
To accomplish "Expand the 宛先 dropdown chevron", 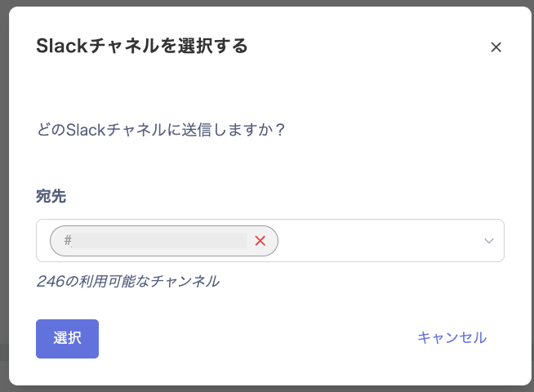I will (489, 241).
